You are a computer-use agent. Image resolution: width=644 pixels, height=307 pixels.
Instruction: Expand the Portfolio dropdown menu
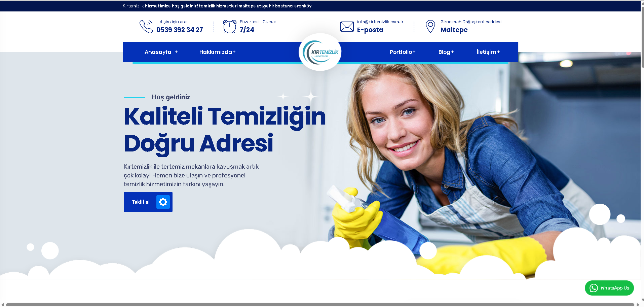402,52
